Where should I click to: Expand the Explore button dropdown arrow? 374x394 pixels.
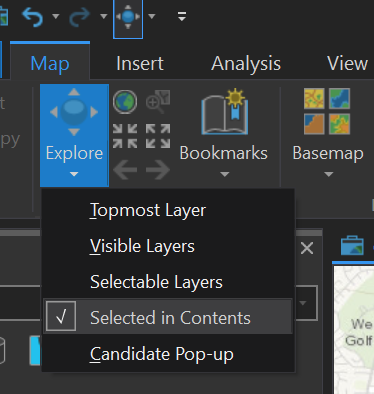pyautogui.click(x=74, y=174)
